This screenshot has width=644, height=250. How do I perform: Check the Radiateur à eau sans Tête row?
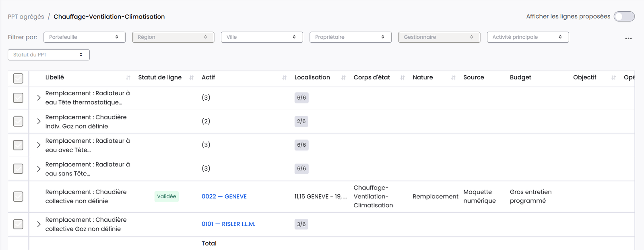click(18, 169)
